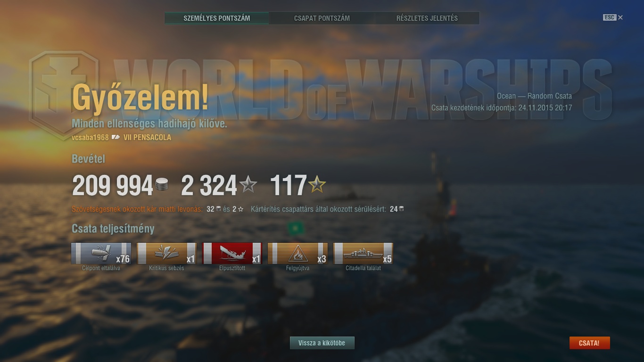Click the VII PENSACOLA ship name

147,138
